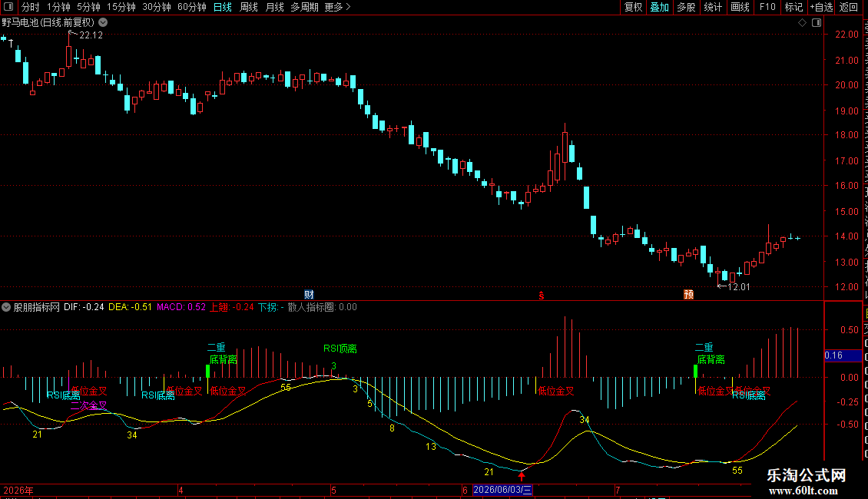Expand the 更多 periods menu
The height and width of the screenshot is (499, 868).
click(337, 7)
